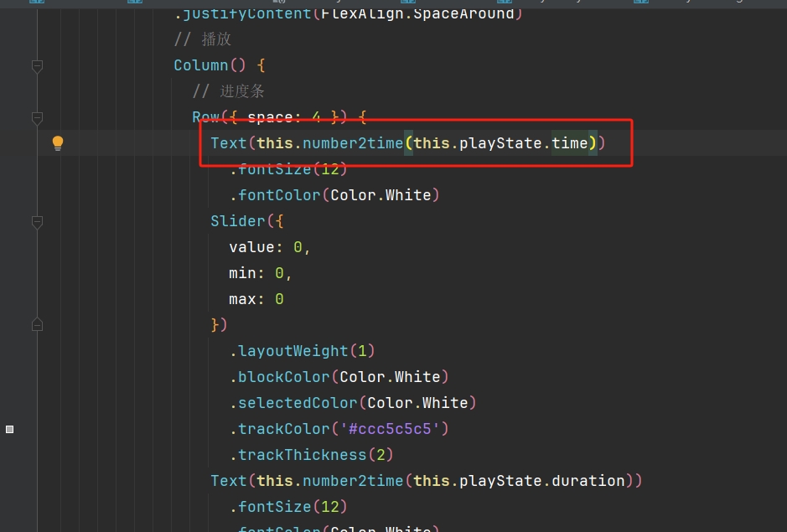
Task: Click the .blockColor(Color.White) line
Action: [339, 377]
